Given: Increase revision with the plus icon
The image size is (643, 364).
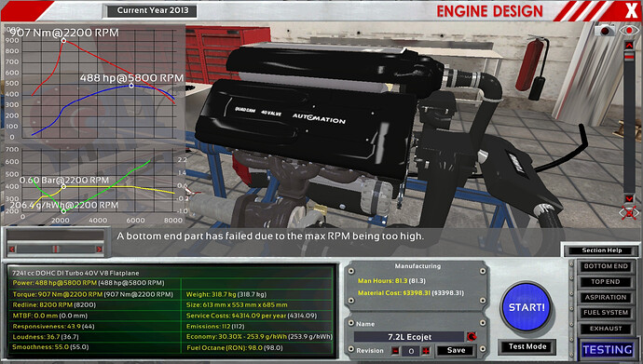Looking at the screenshot, I should click(426, 351).
